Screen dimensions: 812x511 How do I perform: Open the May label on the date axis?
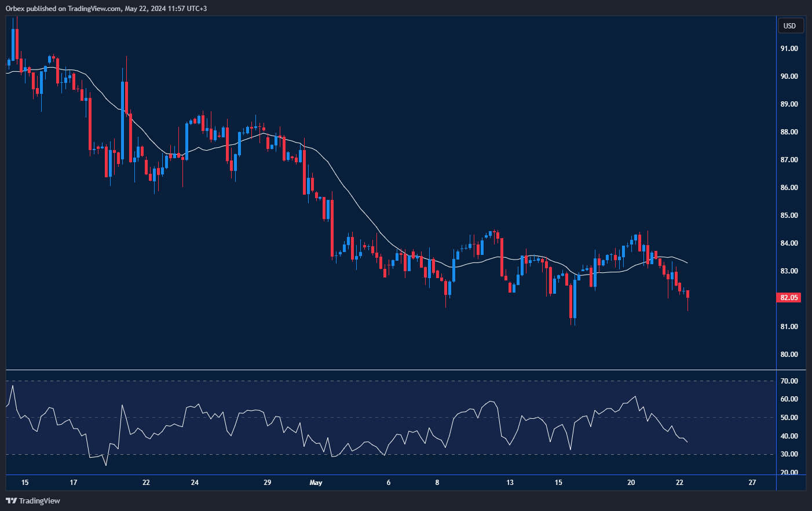316,482
